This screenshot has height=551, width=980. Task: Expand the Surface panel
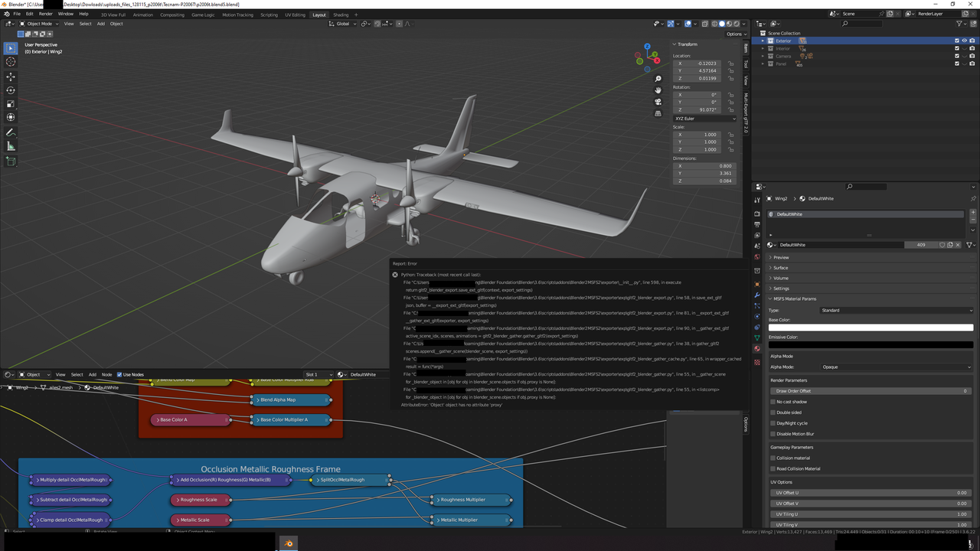[780, 268]
